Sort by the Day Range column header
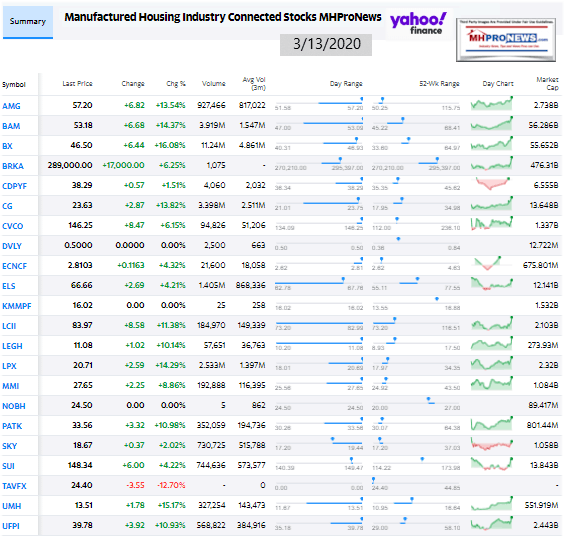This screenshot has width=565, height=544. (346, 84)
